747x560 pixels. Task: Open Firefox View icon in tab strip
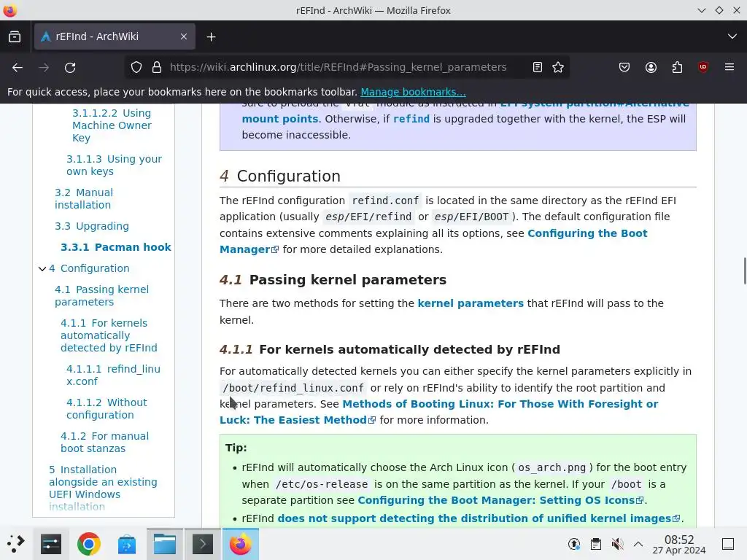(15, 36)
